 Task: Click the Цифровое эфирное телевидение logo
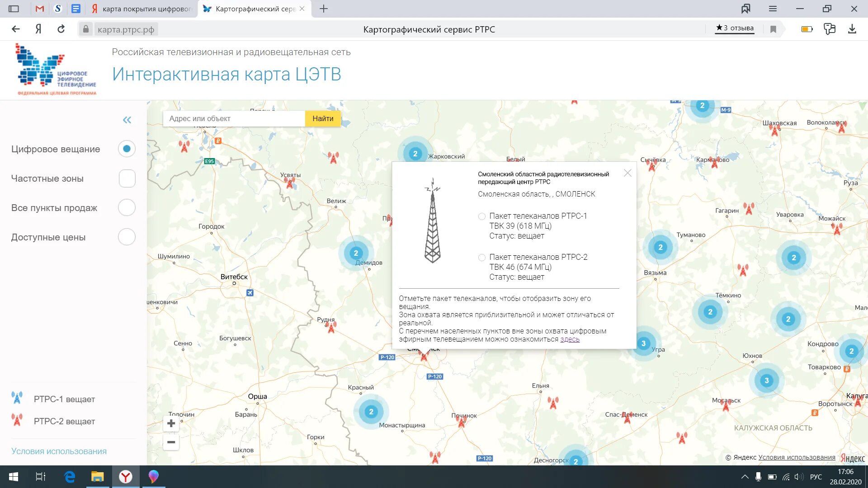(x=56, y=70)
